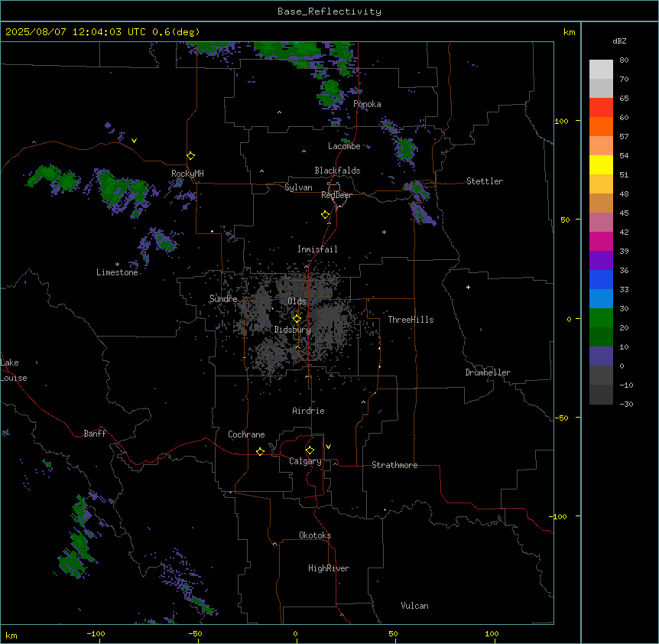Pick the dark orange swatch between 60 and 57

(601, 126)
